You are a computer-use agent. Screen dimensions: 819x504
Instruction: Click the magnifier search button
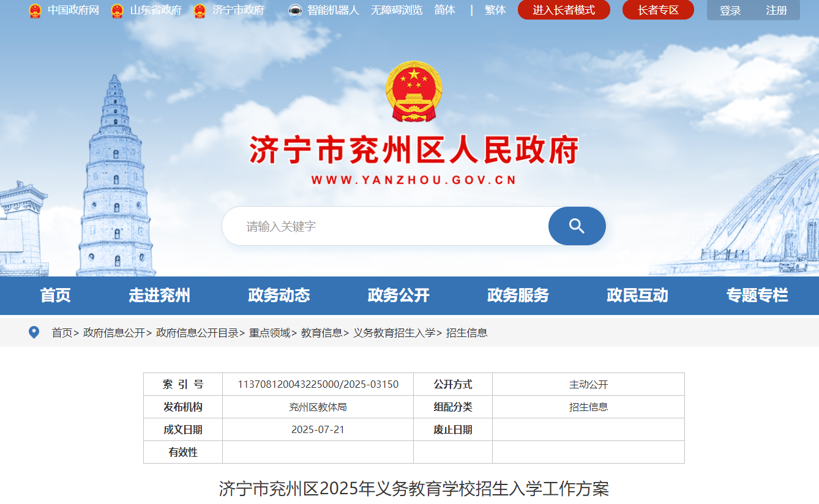[577, 226]
